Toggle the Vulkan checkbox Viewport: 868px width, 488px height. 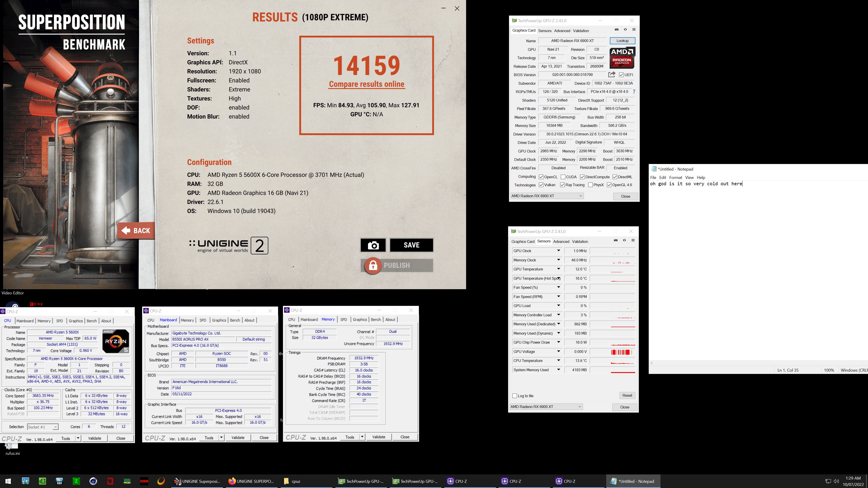pyautogui.click(x=541, y=185)
